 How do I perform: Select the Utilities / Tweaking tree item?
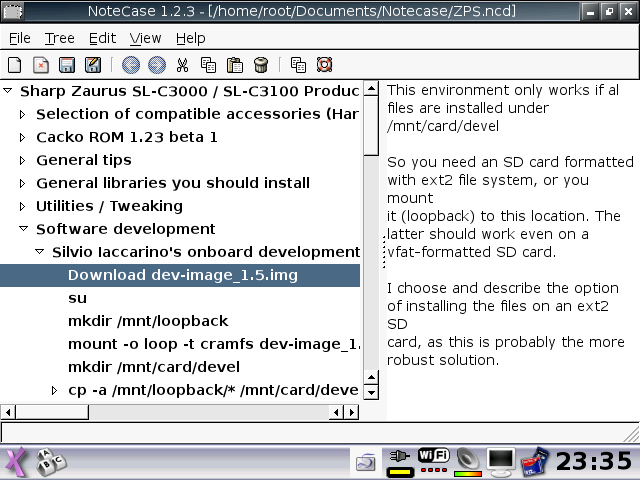(x=109, y=206)
